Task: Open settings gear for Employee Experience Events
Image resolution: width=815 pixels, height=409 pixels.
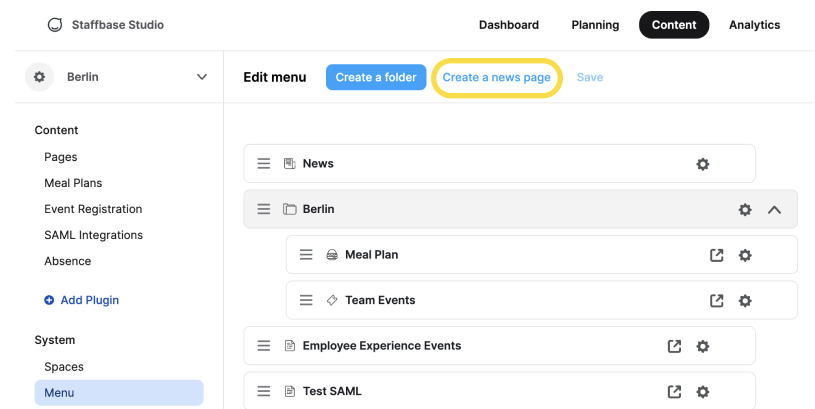Action: tap(703, 346)
